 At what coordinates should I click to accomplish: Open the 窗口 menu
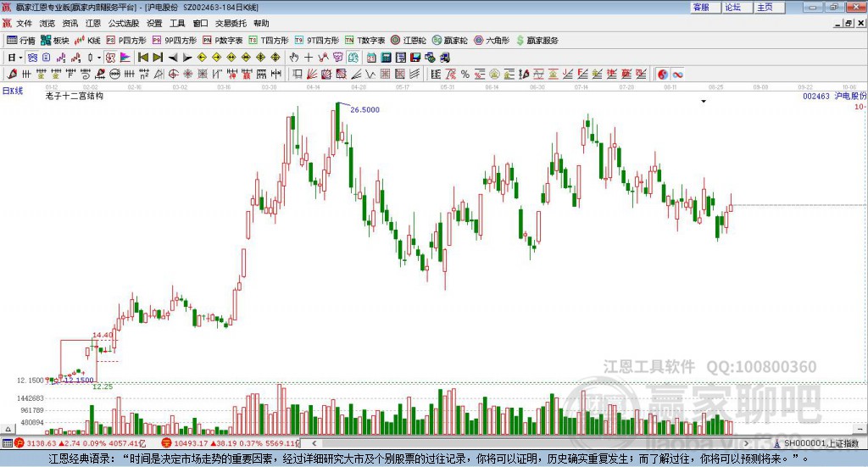[200, 23]
